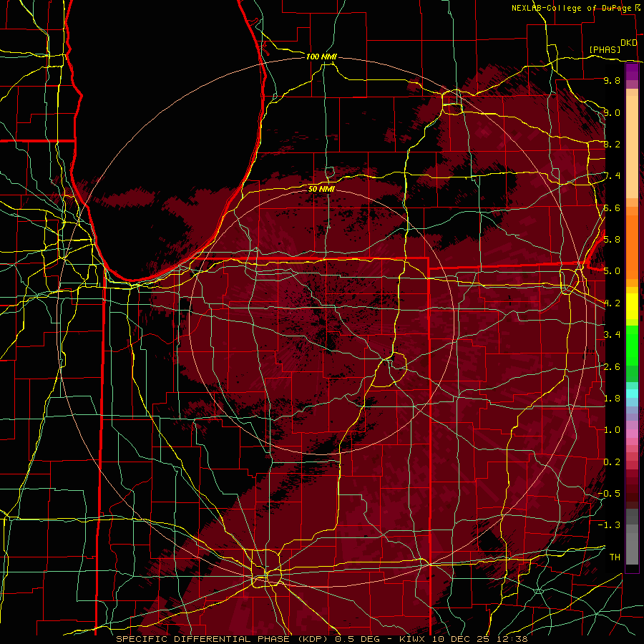Click the bottom caption about Specific Differential Phase
Screen dimensions: 644x644
pos(322,639)
